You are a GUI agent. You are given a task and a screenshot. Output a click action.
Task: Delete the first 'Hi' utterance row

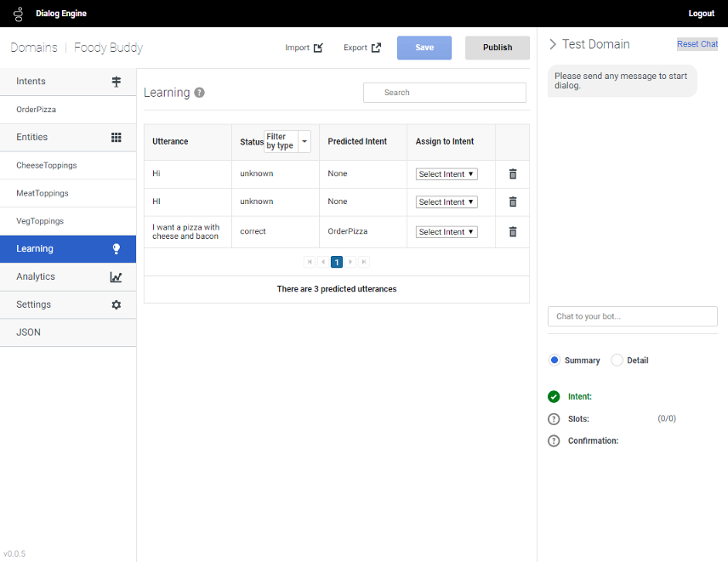pos(513,173)
